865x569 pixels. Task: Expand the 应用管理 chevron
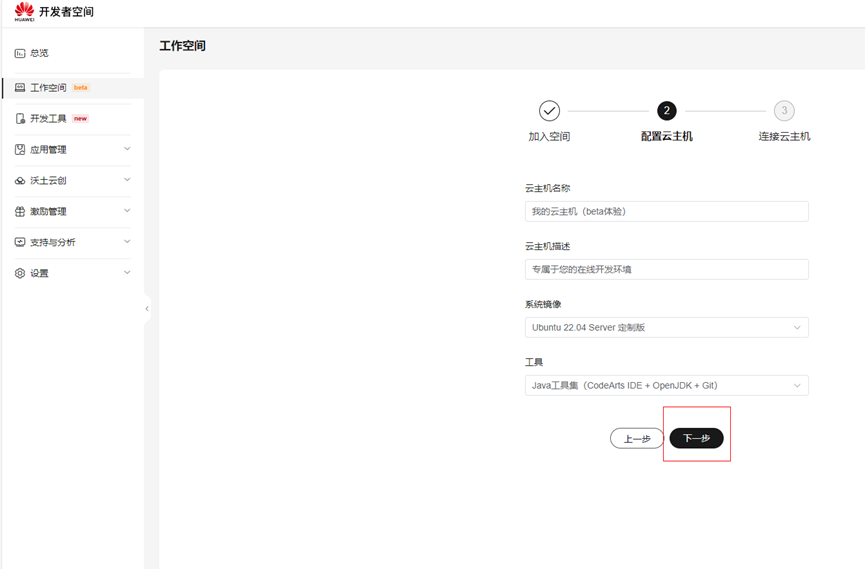tap(127, 148)
